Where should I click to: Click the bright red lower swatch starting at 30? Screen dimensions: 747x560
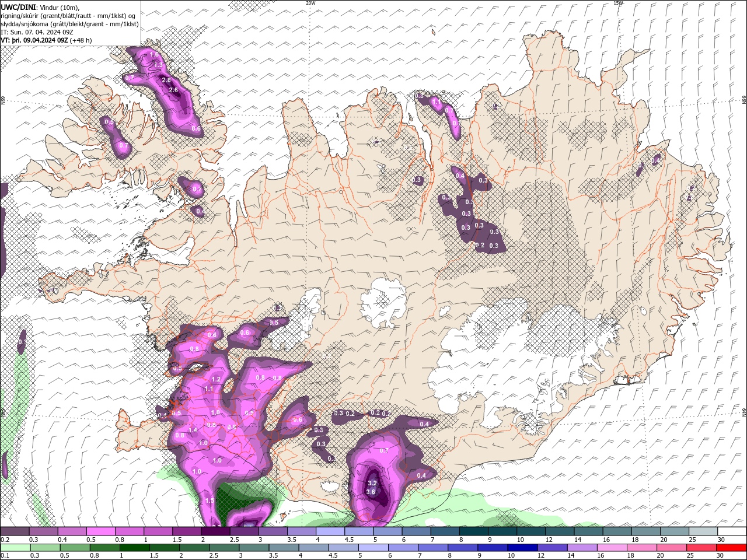tap(732, 548)
